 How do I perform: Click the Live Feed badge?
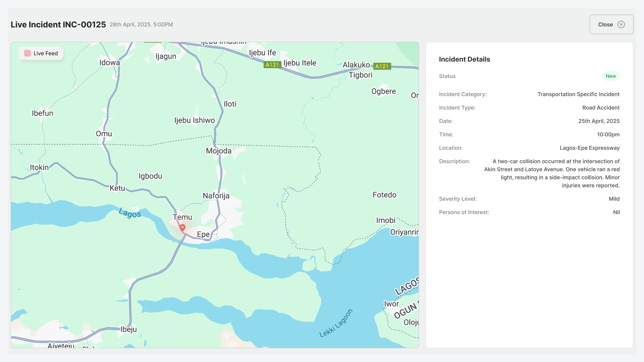(x=41, y=53)
